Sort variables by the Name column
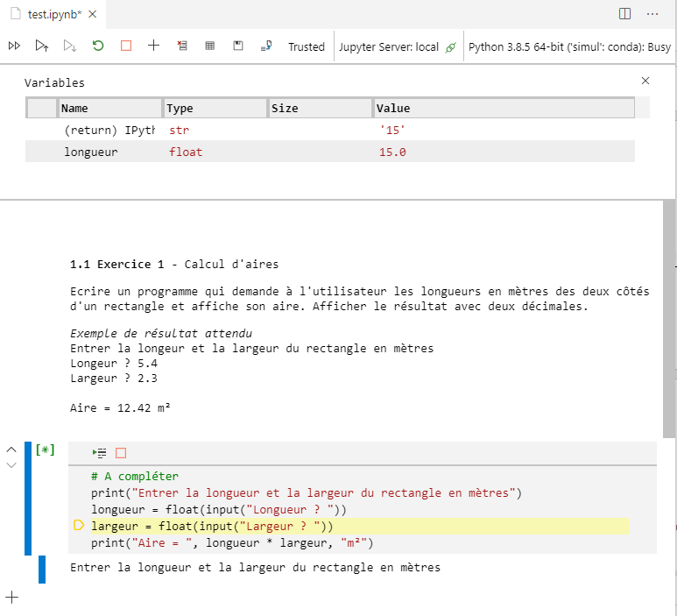677x616 pixels. (x=109, y=109)
